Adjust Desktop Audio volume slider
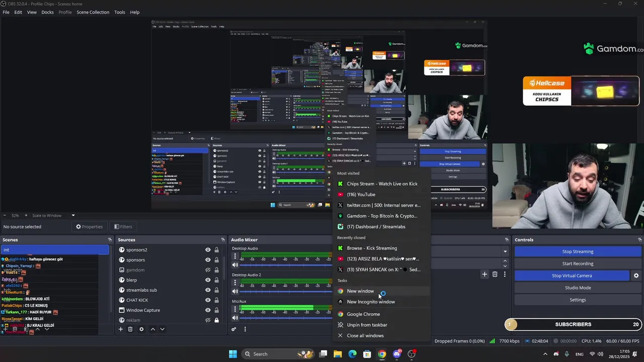Viewport: 644px width, 362px height. tap(285, 265)
